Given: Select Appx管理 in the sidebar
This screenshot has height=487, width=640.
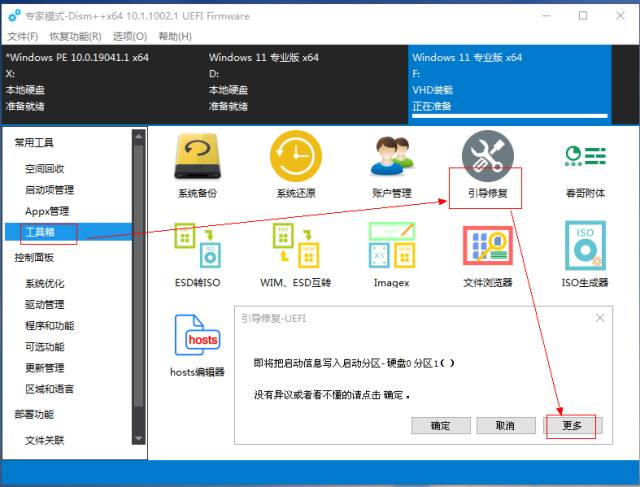Looking at the screenshot, I should tap(47, 211).
